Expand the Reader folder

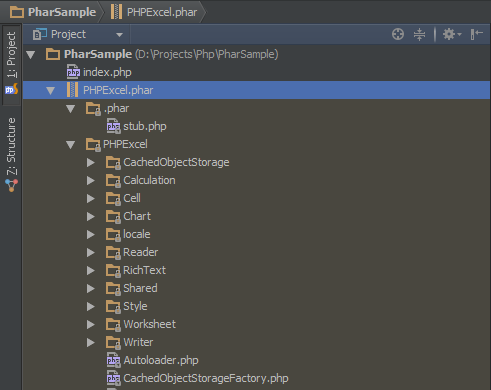[91, 252]
